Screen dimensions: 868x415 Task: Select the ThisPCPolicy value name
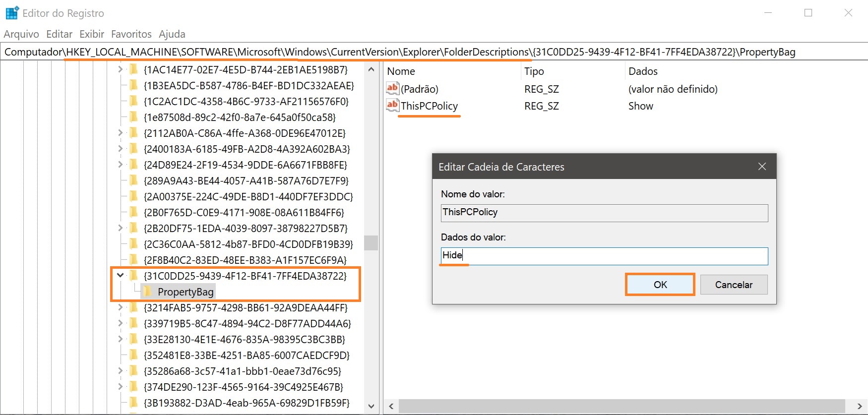click(429, 106)
